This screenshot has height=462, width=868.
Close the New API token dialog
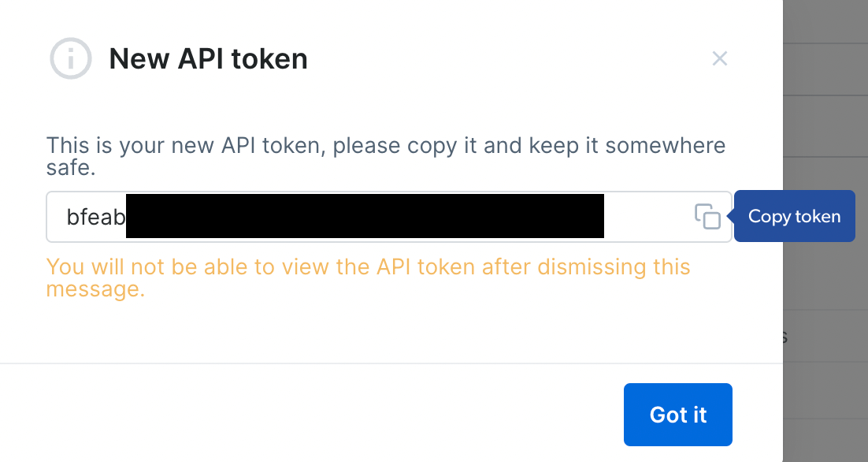coord(719,58)
